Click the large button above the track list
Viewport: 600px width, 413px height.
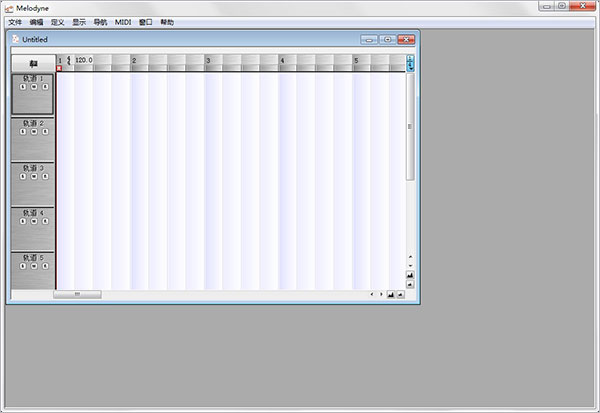click(33, 64)
